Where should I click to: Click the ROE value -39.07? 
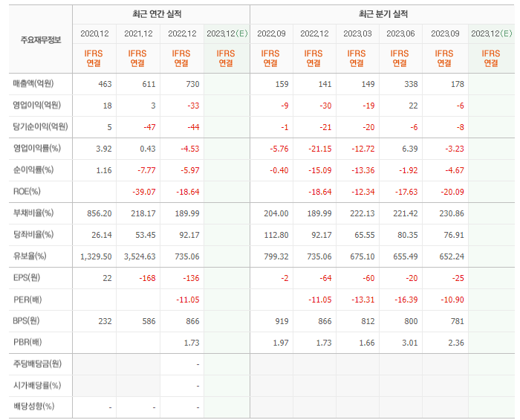click(144, 192)
